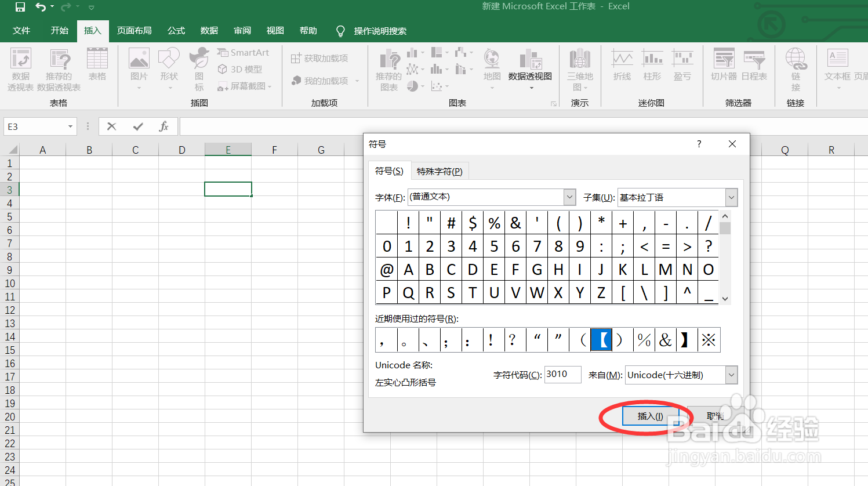Open the Unicode source dropdown
Image resolution: width=868 pixels, height=486 pixels.
(731, 375)
